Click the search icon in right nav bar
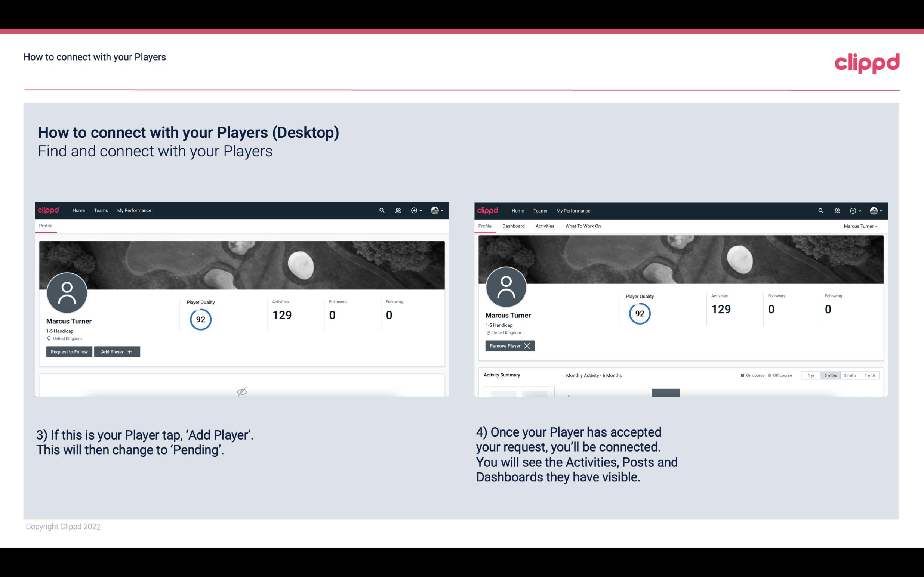The image size is (924, 577). pyautogui.click(x=820, y=210)
